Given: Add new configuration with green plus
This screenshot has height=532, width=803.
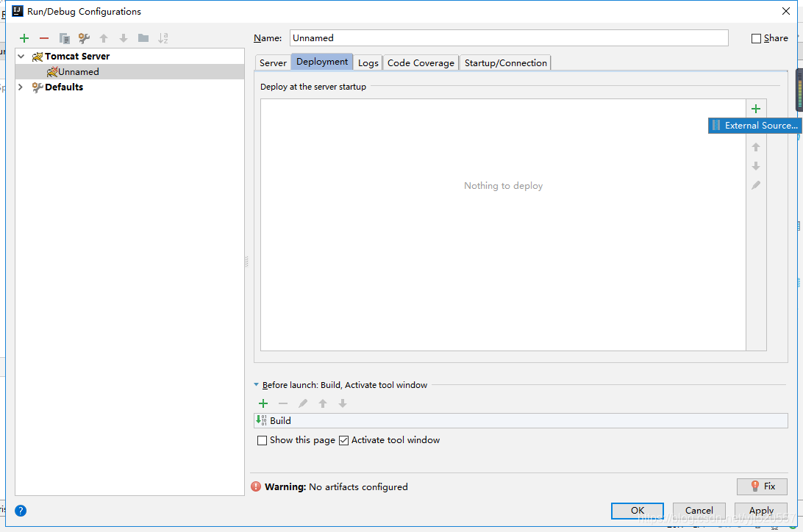Looking at the screenshot, I should point(24,38).
